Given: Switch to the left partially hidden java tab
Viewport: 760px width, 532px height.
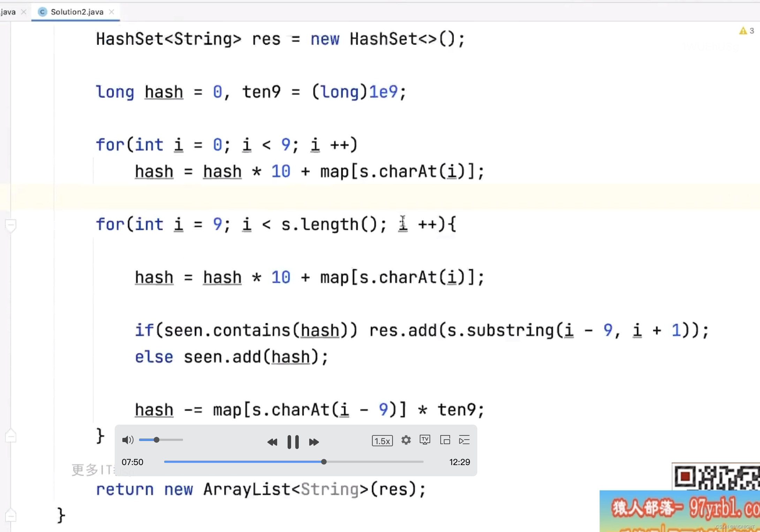Looking at the screenshot, I should pyautogui.click(x=8, y=12).
